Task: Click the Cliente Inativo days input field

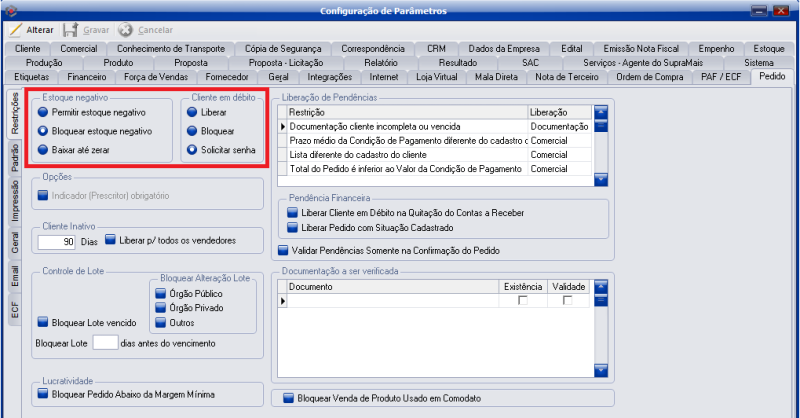Action: click(x=56, y=242)
